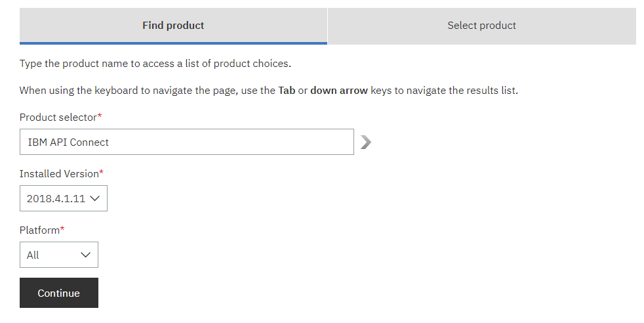The height and width of the screenshot is (323, 644).
Task: Click the "All" platform value
Action: tap(33, 255)
